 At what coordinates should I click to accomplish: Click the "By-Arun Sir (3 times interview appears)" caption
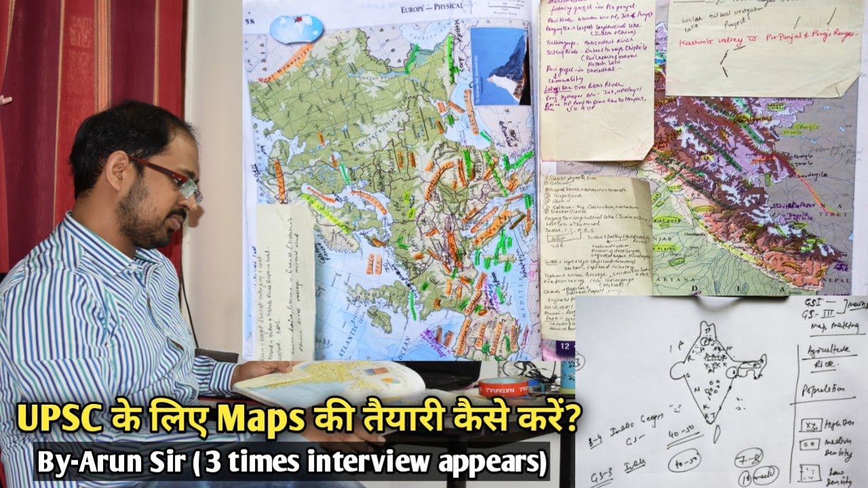(292, 464)
